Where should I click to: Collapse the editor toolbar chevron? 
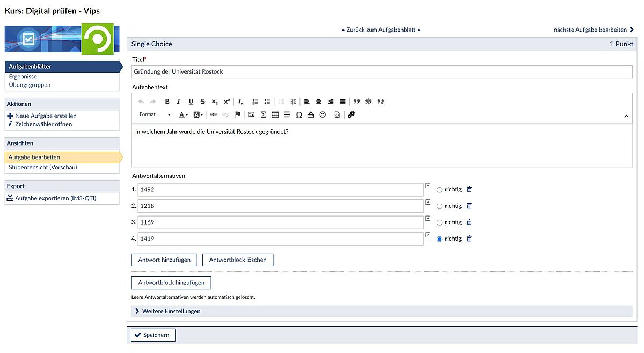click(626, 116)
